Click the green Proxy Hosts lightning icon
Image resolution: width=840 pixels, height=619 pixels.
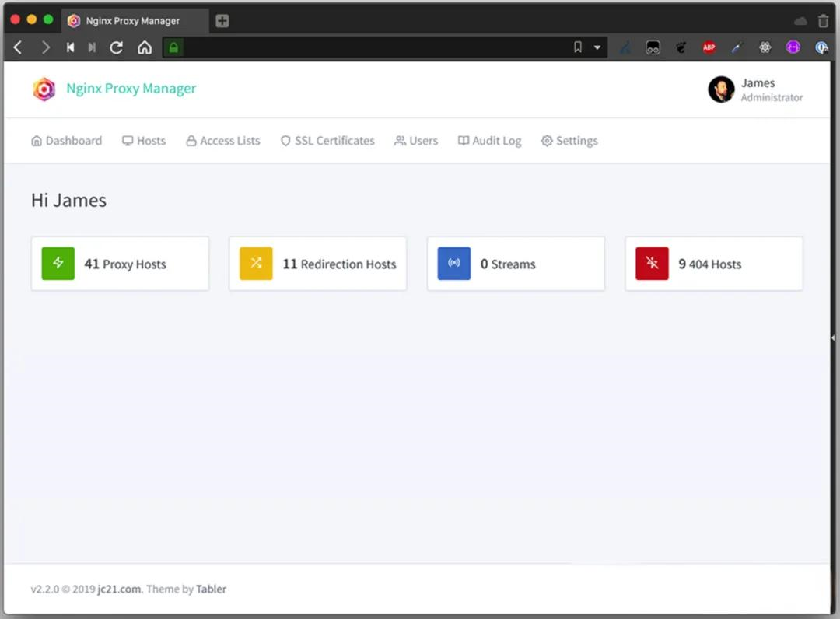pos(58,264)
